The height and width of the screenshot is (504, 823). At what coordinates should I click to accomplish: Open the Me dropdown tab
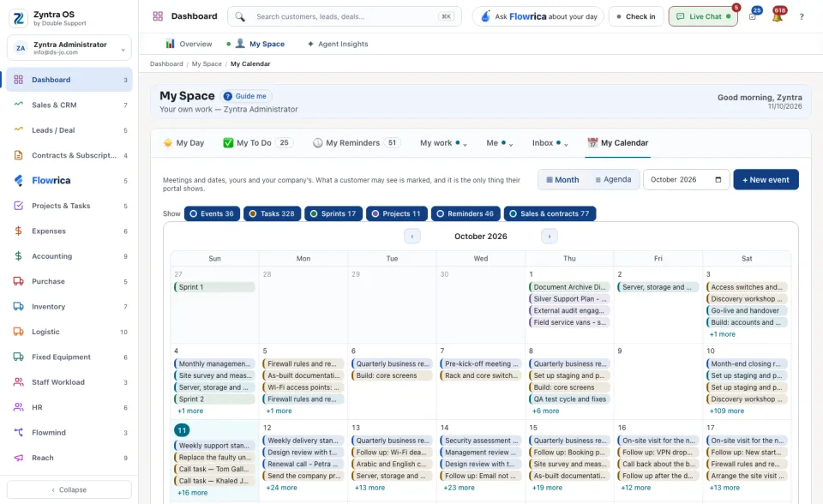[499, 143]
